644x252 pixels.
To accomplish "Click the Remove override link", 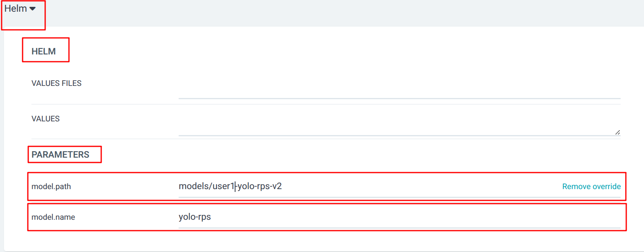I will pyautogui.click(x=592, y=187).
